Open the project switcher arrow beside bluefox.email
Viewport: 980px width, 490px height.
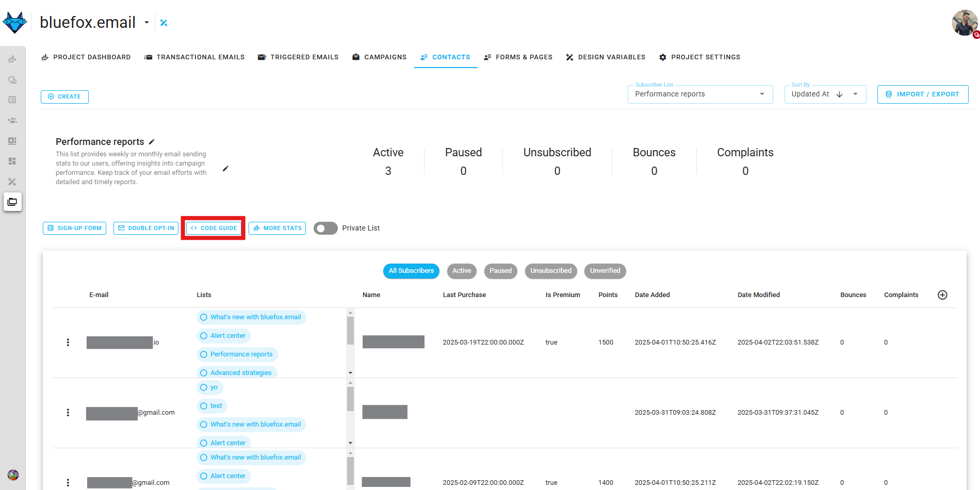(146, 23)
